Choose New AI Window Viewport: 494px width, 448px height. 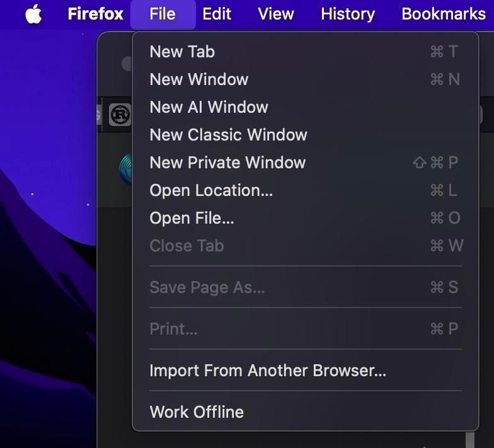[305, 107]
